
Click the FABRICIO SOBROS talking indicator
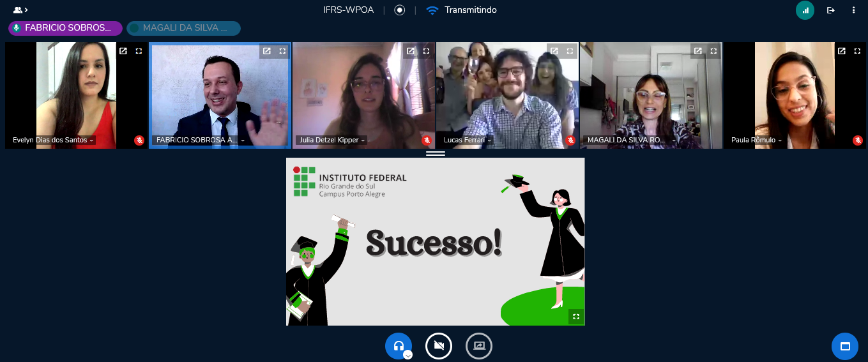(65, 28)
